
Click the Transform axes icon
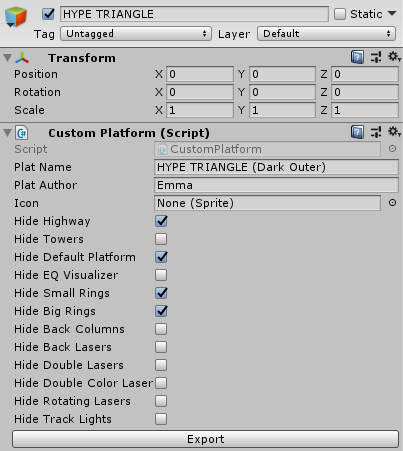coord(22,58)
